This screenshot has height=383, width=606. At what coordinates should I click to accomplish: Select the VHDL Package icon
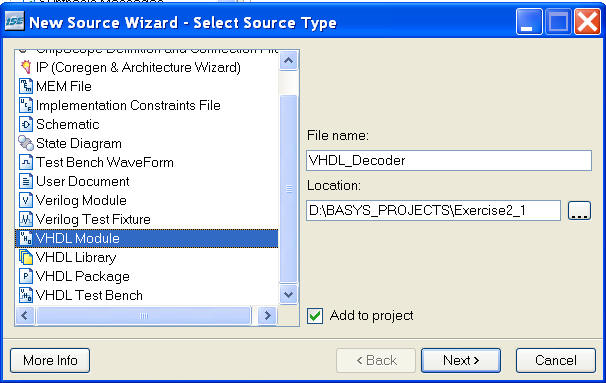[26, 276]
